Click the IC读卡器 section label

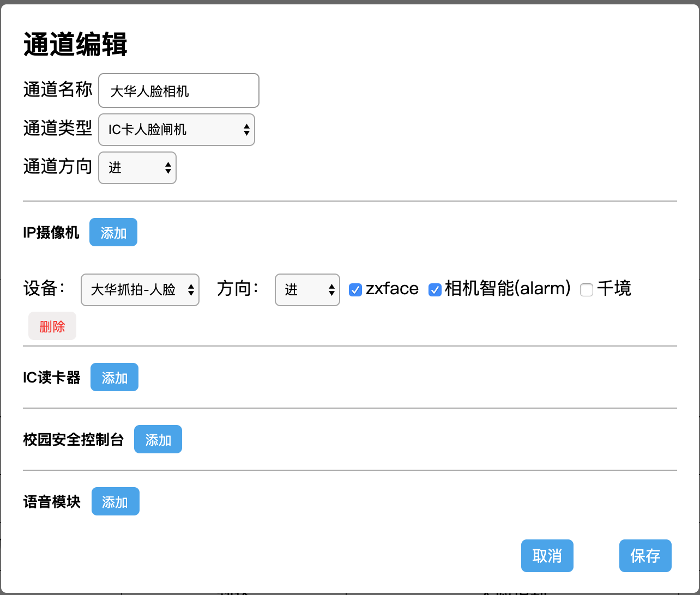(52, 378)
